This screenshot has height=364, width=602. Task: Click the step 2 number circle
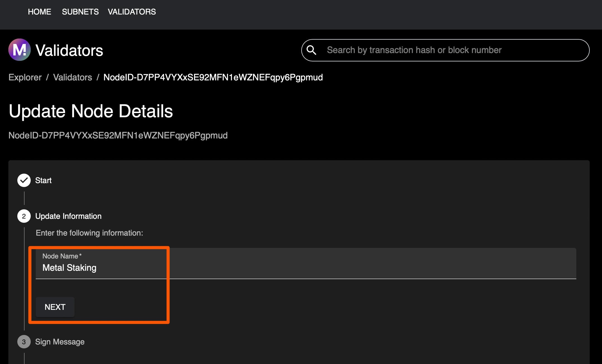[24, 216]
